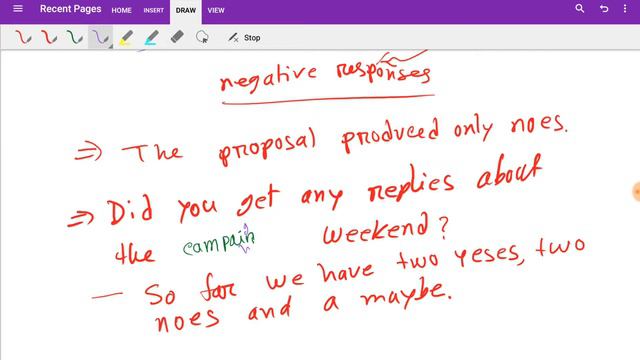Tap the handwritten word proposal
The image size is (640, 360).
pos(267,148)
